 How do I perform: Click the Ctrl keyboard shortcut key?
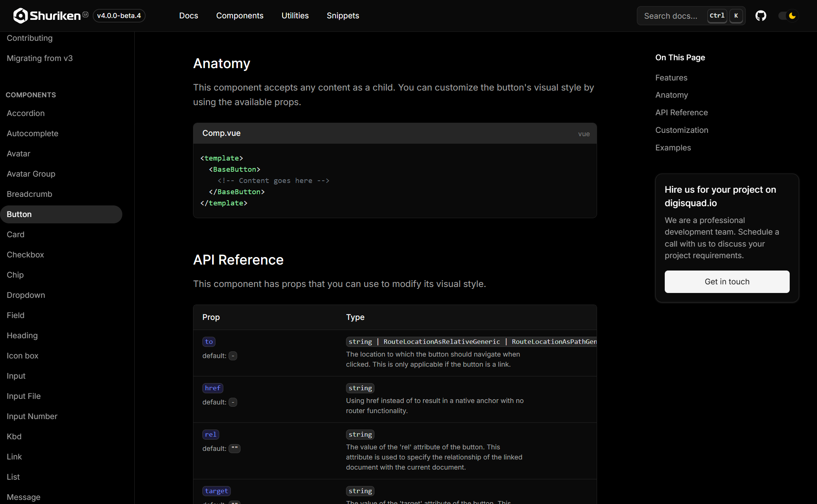(717, 16)
